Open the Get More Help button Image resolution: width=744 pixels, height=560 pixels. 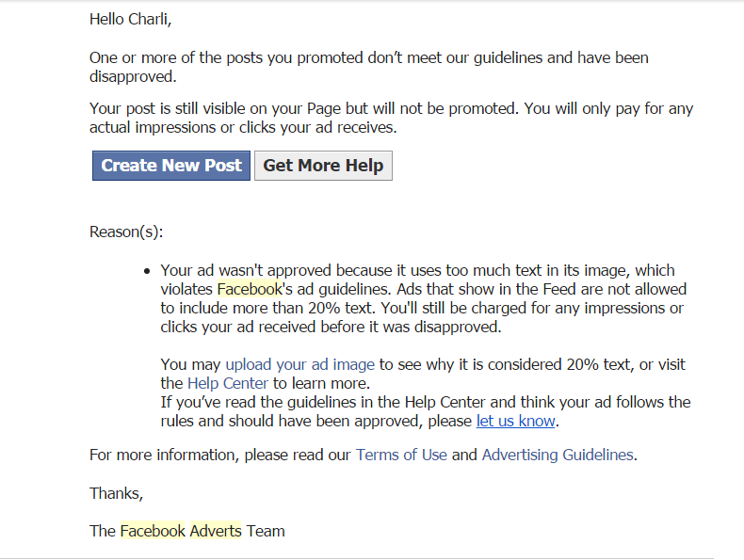[x=324, y=166]
